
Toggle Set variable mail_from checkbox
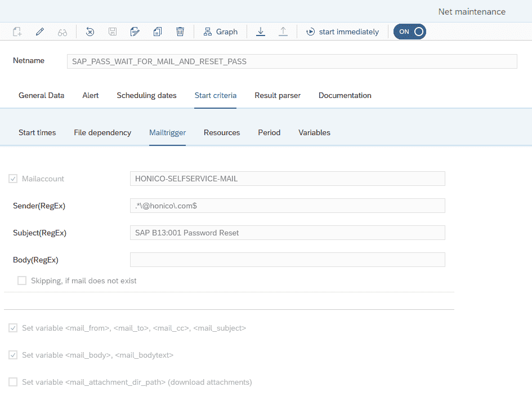click(x=13, y=328)
